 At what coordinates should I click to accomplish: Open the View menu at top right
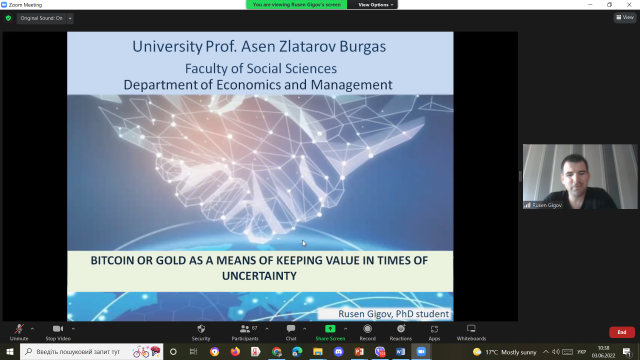[x=625, y=18]
